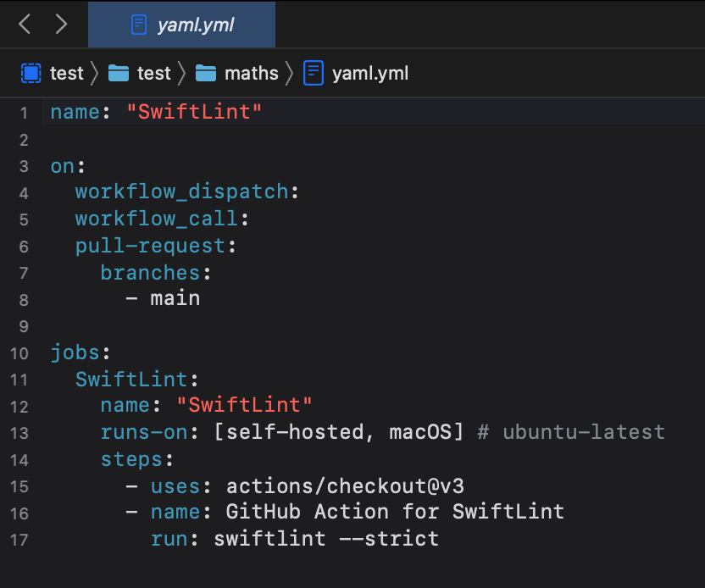Click the workflow_dispatch key
This screenshot has width=705, height=588.
(x=181, y=192)
